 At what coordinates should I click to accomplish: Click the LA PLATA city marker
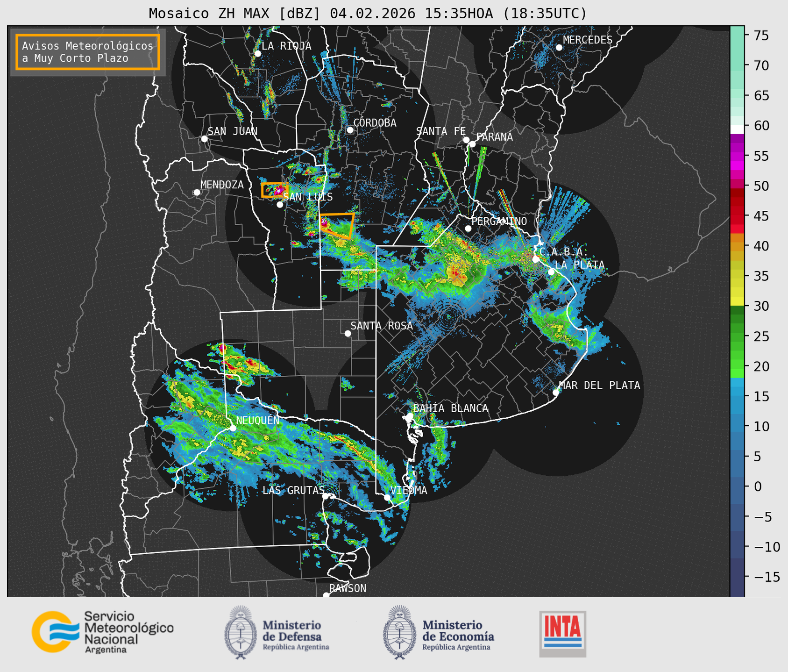tap(551, 272)
